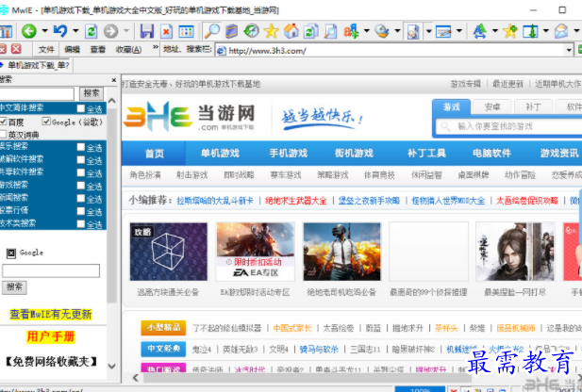
Task: Click the mail envelope icon
Action: point(561,31)
